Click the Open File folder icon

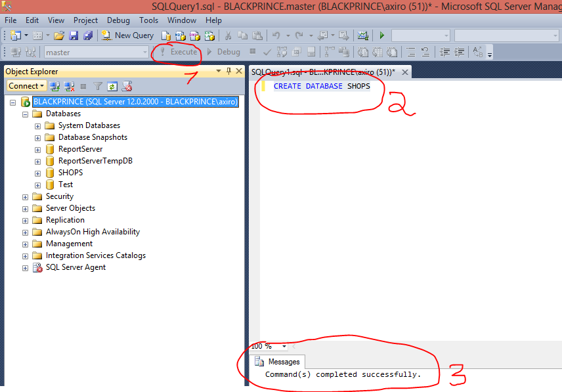pos(59,35)
